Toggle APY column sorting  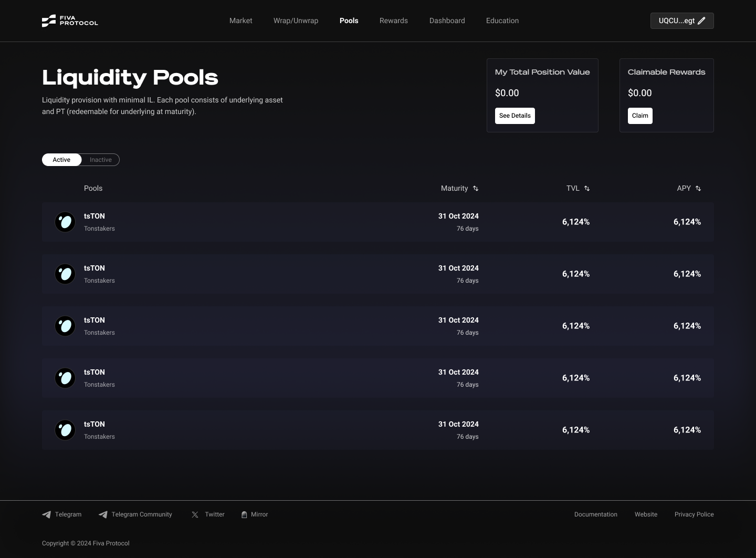tap(698, 188)
